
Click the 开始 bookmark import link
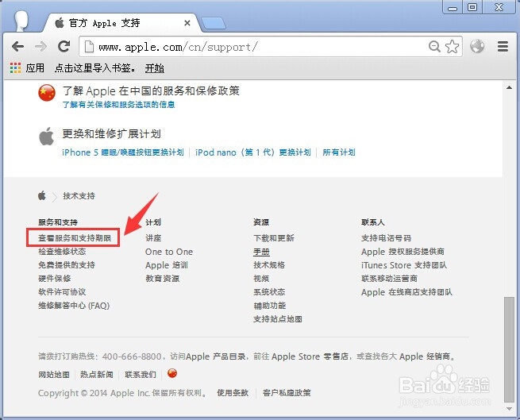click(155, 68)
